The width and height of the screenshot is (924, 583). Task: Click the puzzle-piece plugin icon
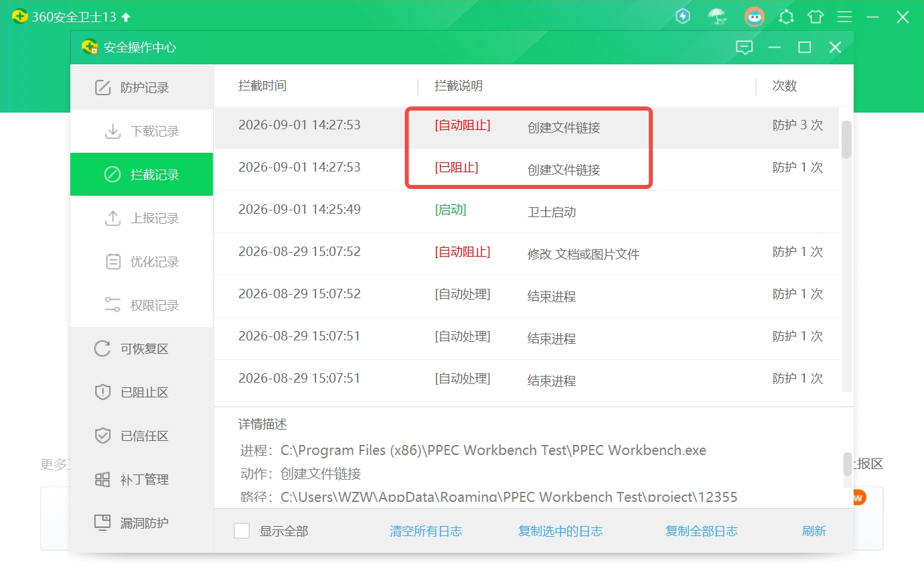(x=787, y=17)
